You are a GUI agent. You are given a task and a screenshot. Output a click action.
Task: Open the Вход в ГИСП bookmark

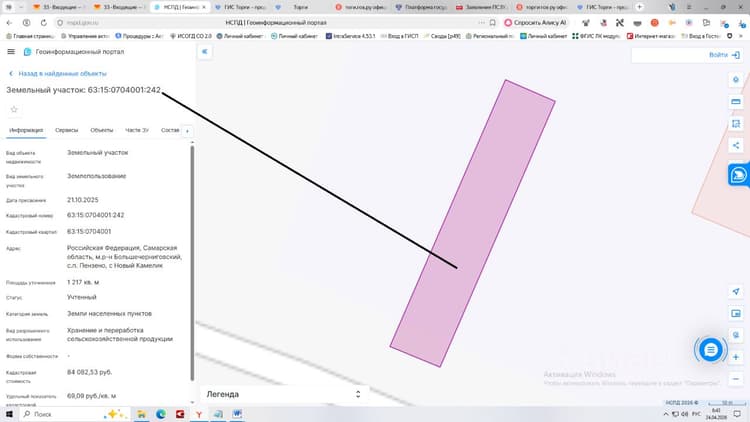click(x=399, y=36)
